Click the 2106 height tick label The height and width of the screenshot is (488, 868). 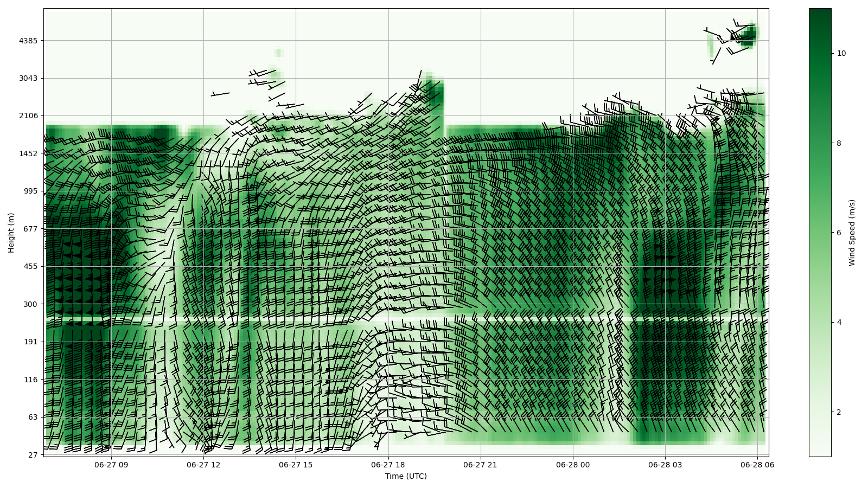point(28,115)
